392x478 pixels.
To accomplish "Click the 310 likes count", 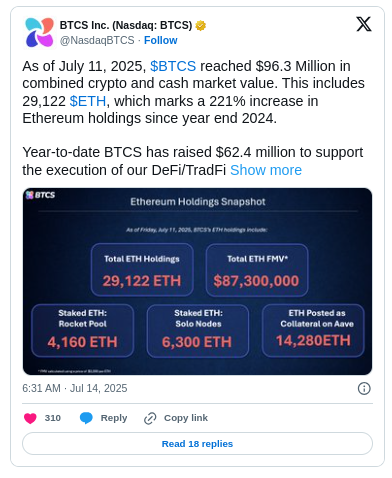I will (53, 418).
